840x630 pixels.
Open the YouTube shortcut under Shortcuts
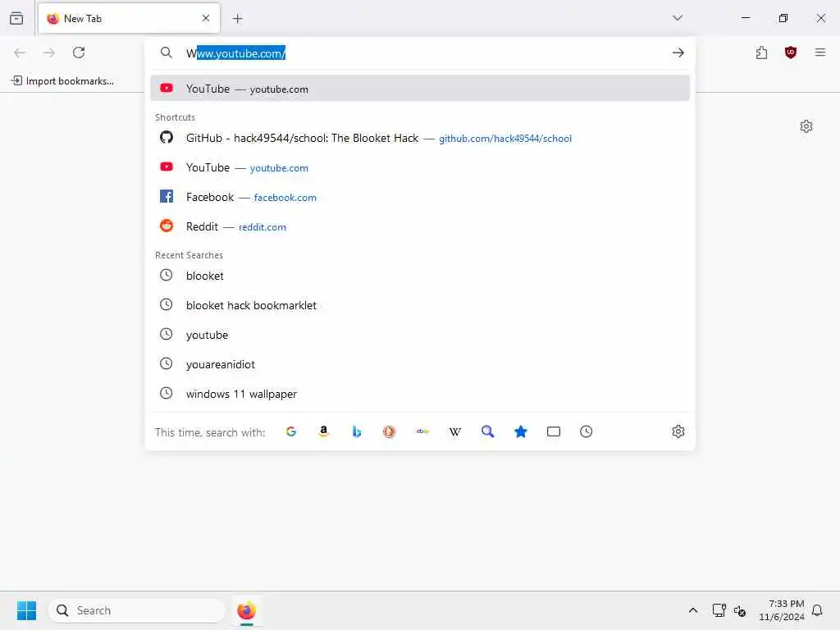[x=420, y=167]
